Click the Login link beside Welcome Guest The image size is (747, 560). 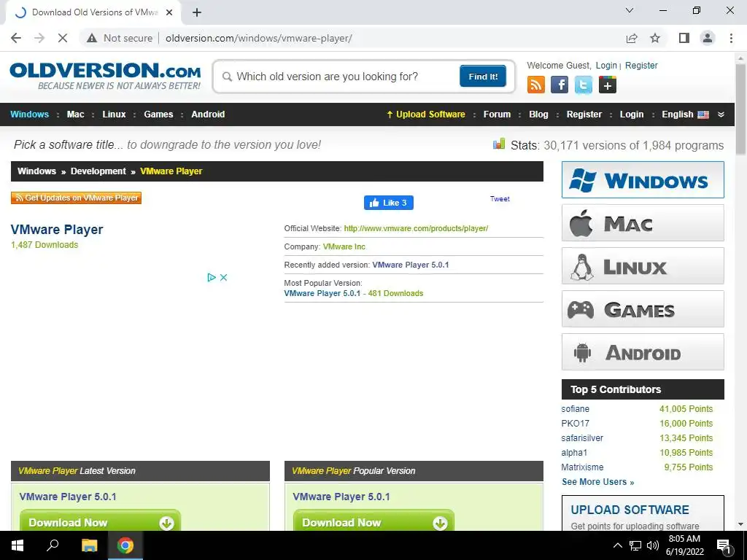[x=606, y=66]
